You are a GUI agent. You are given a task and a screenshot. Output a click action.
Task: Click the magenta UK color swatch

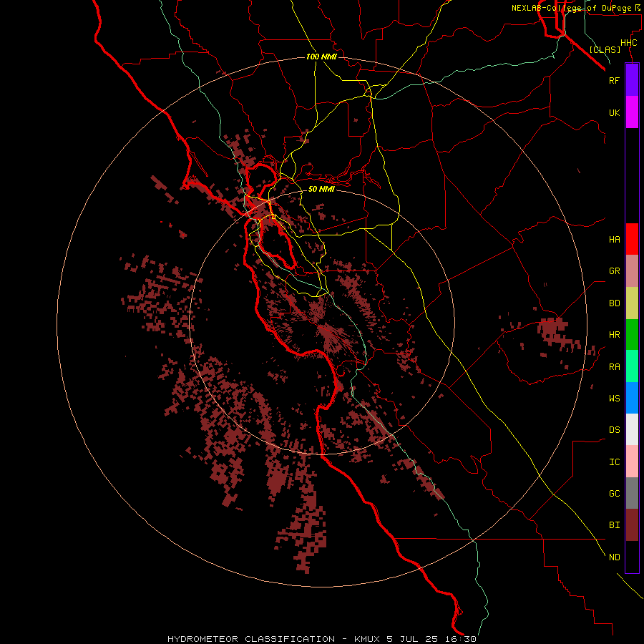632,112
